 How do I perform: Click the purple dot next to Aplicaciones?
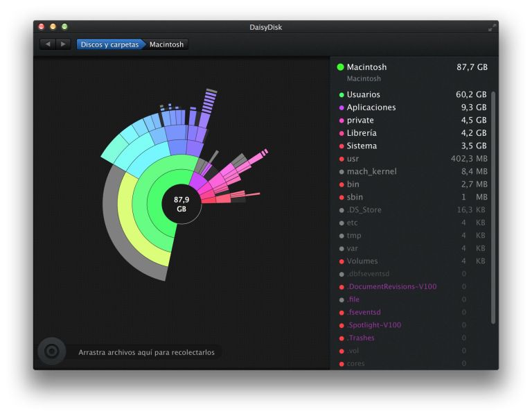pyautogui.click(x=342, y=107)
